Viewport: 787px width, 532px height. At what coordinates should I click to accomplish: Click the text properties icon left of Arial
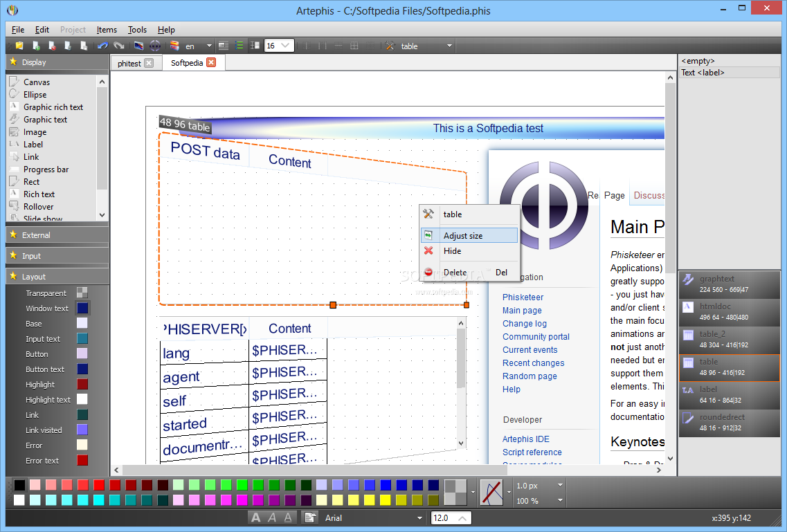point(310,517)
